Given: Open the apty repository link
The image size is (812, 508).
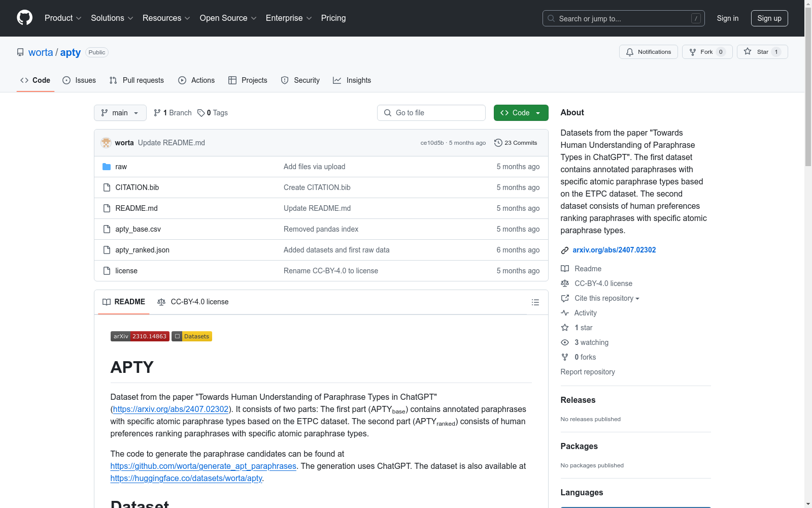Looking at the screenshot, I should pos(71,52).
